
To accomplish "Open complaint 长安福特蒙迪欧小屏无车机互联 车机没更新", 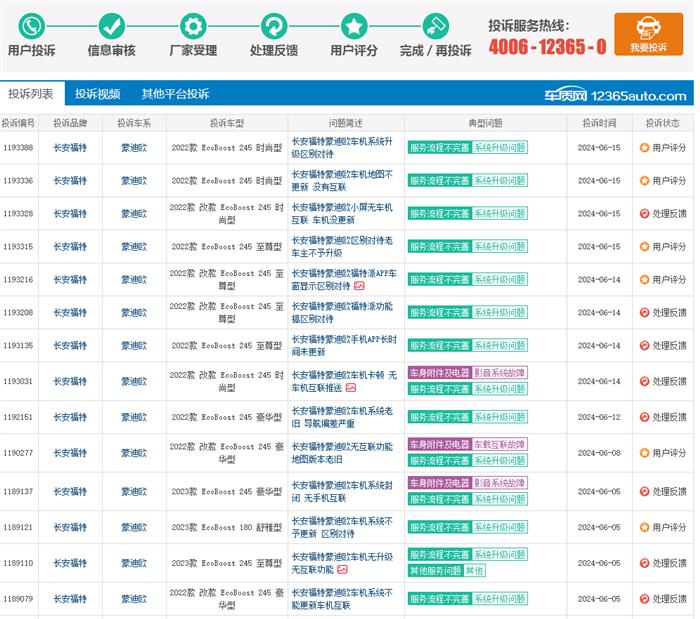I will [342, 213].
